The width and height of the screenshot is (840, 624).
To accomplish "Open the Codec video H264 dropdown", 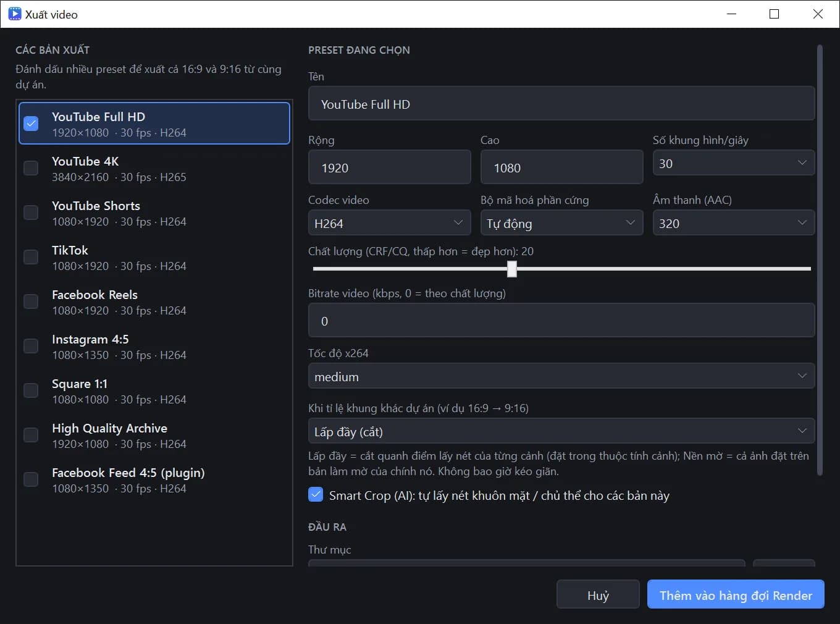I will 389,222.
